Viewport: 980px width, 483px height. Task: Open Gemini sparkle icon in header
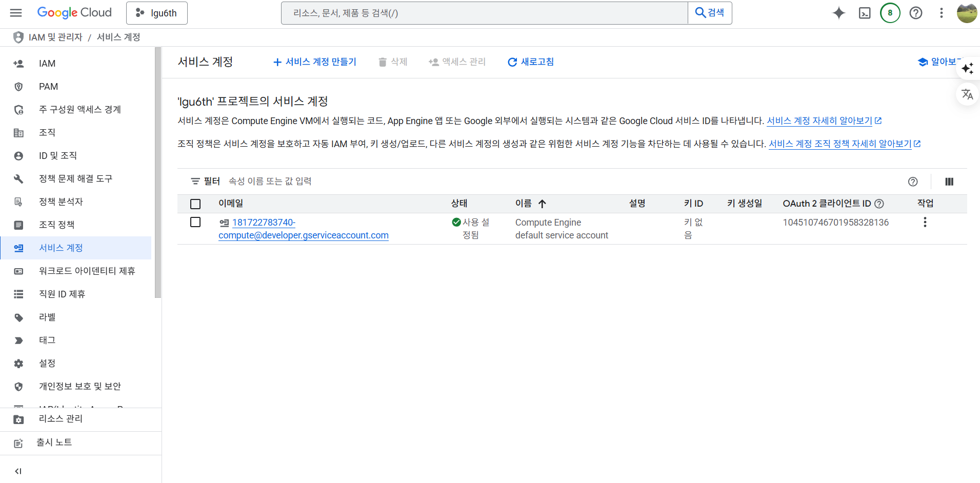(x=839, y=13)
